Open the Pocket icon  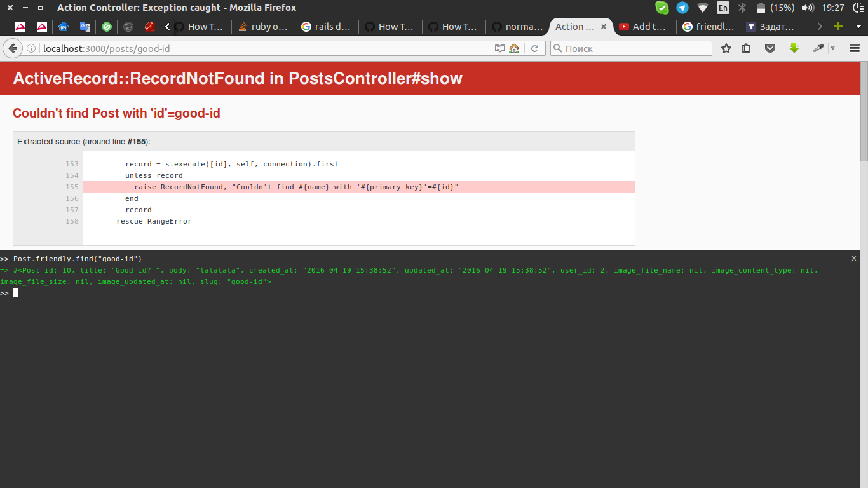[x=770, y=48]
